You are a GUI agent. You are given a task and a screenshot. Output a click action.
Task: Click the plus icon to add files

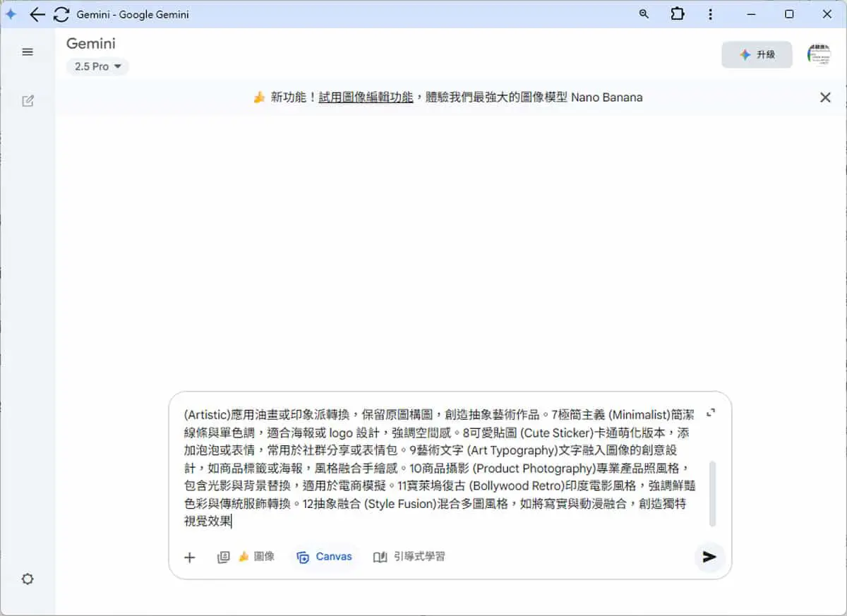pos(189,557)
